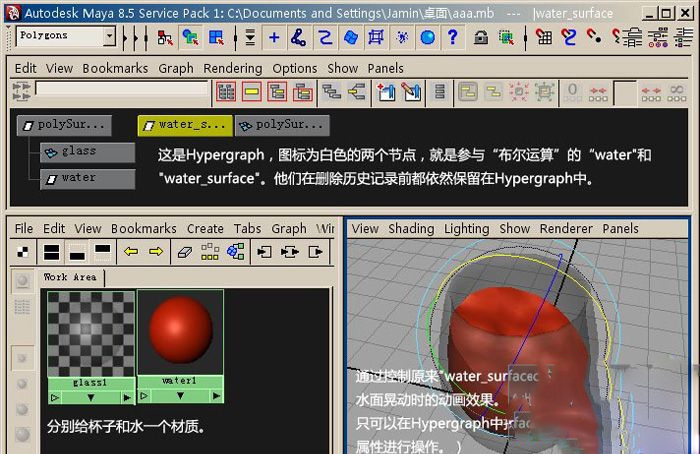Toggle the dynamics selection mask

coord(402,37)
